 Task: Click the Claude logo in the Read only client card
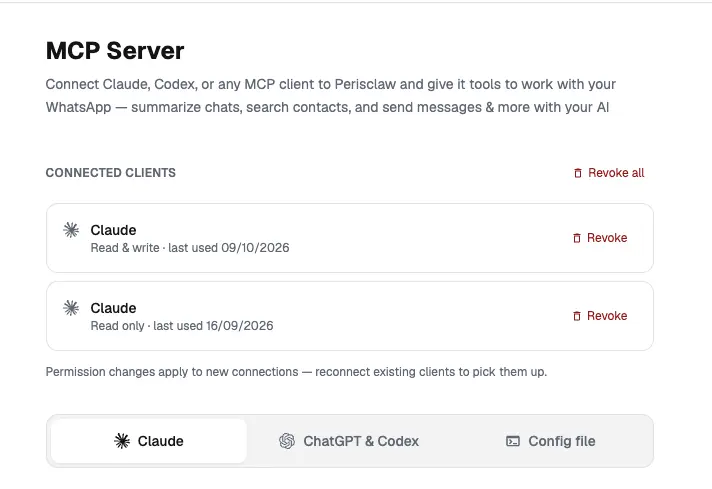click(71, 308)
